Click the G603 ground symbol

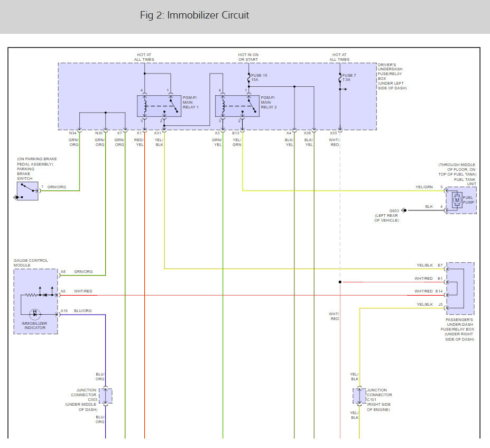pyautogui.click(x=404, y=211)
